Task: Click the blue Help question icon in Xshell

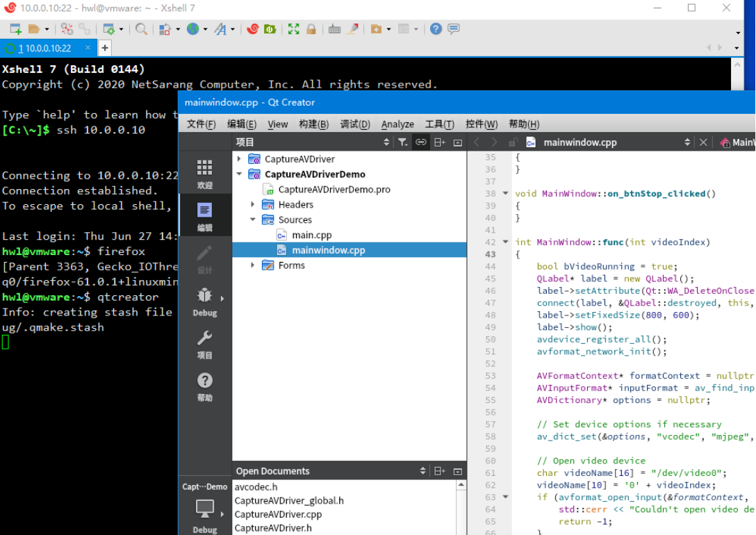Action: coord(436,29)
